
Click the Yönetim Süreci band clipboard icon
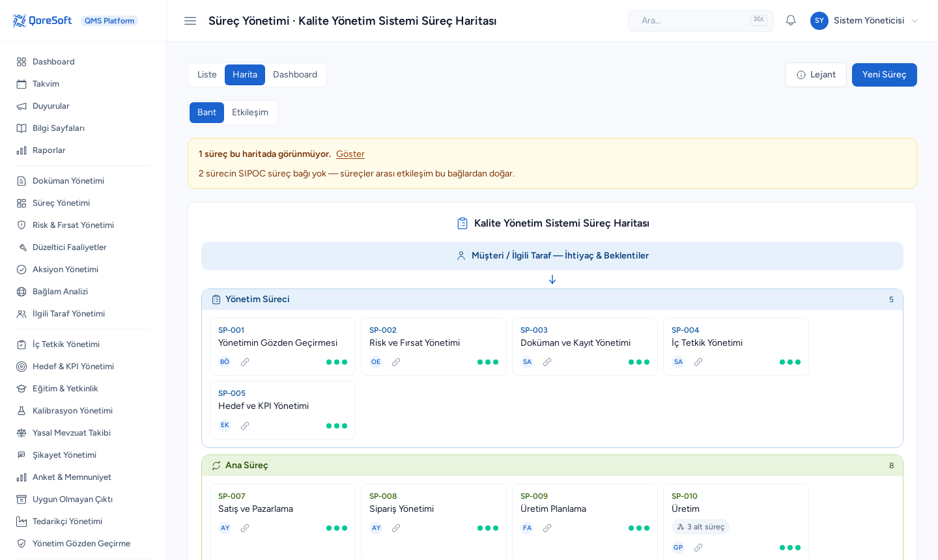(x=216, y=300)
